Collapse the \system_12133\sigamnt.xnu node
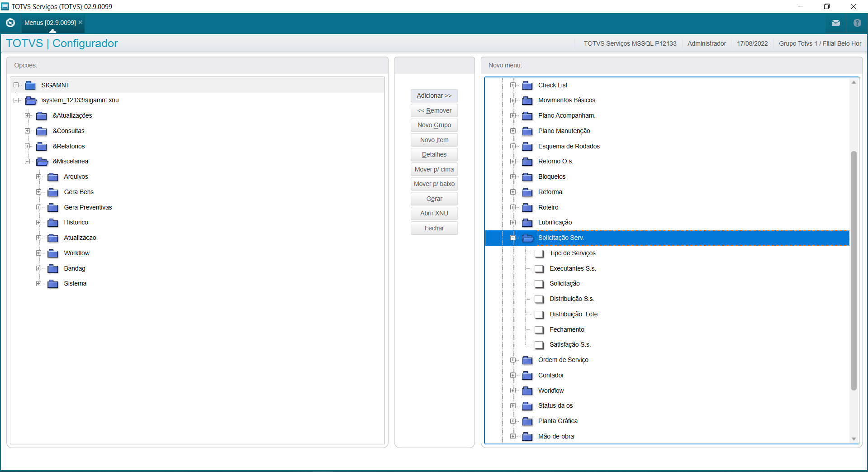This screenshot has height=472, width=868. (16, 100)
